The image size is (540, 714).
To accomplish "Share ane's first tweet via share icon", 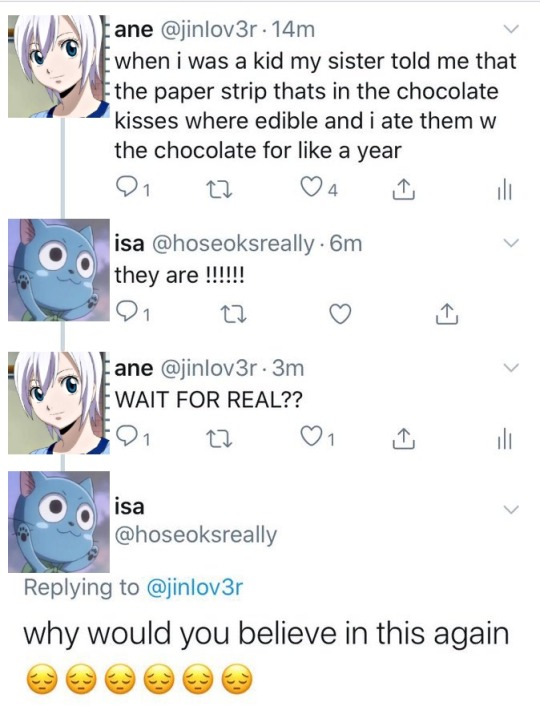I will 404,189.
